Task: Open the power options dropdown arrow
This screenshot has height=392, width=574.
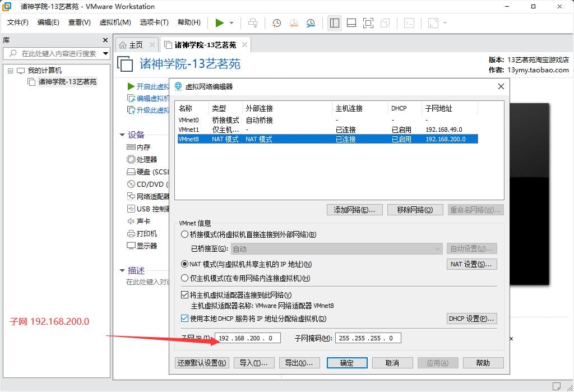Action: pos(232,23)
